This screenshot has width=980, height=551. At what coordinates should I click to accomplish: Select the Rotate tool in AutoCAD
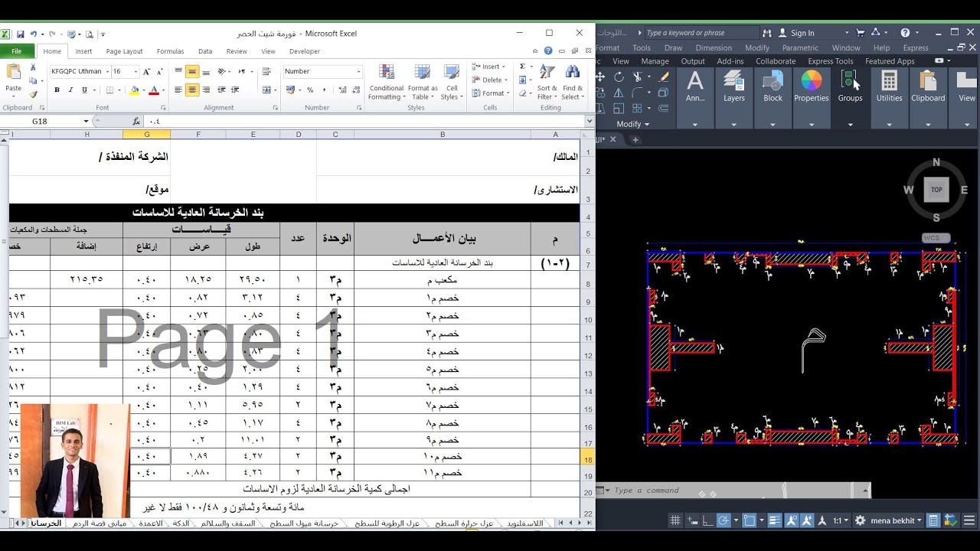coord(619,77)
